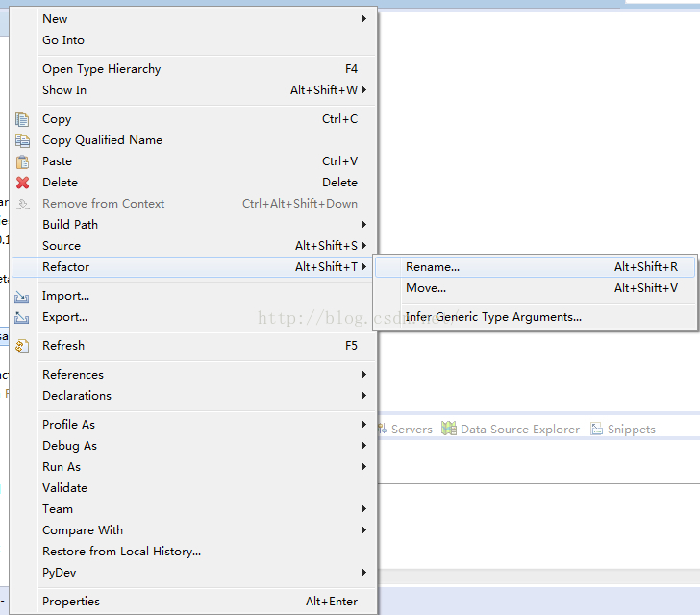Choose Import... menu entry
The image size is (700, 615).
[x=194, y=296]
